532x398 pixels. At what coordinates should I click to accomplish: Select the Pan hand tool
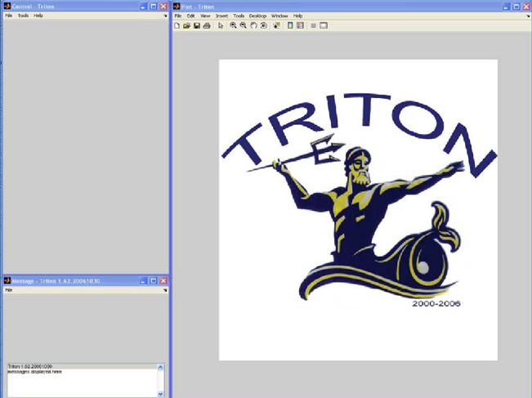pos(253,25)
